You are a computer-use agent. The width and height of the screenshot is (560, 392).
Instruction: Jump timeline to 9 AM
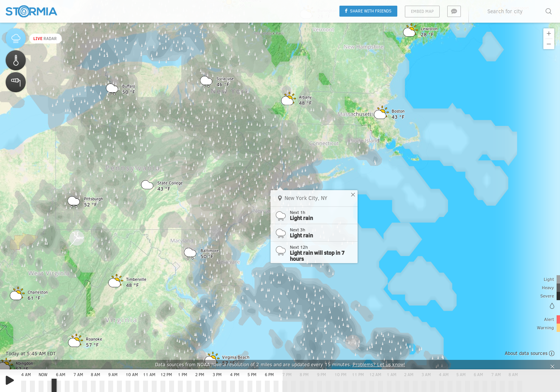(113, 375)
